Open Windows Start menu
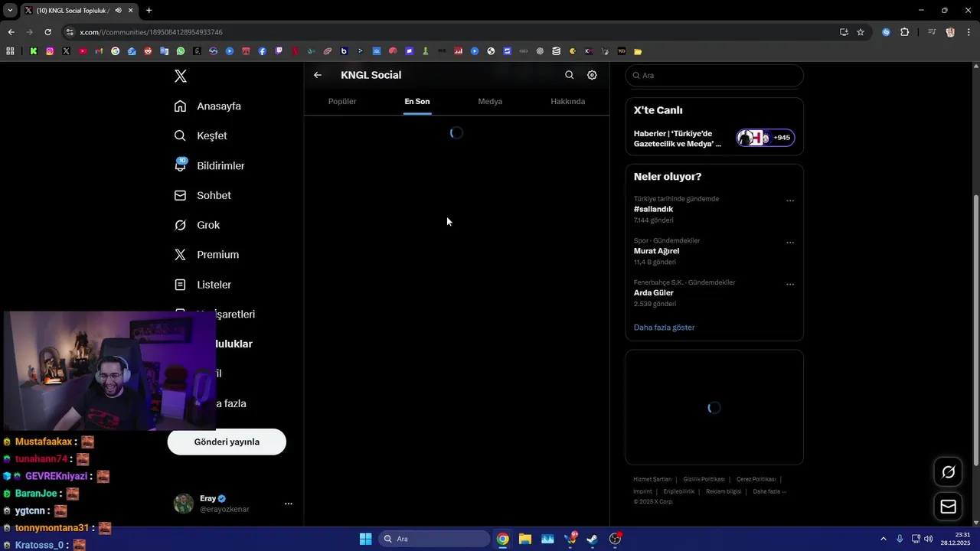980x551 pixels. pyautogui.click(x=365, y=539)
